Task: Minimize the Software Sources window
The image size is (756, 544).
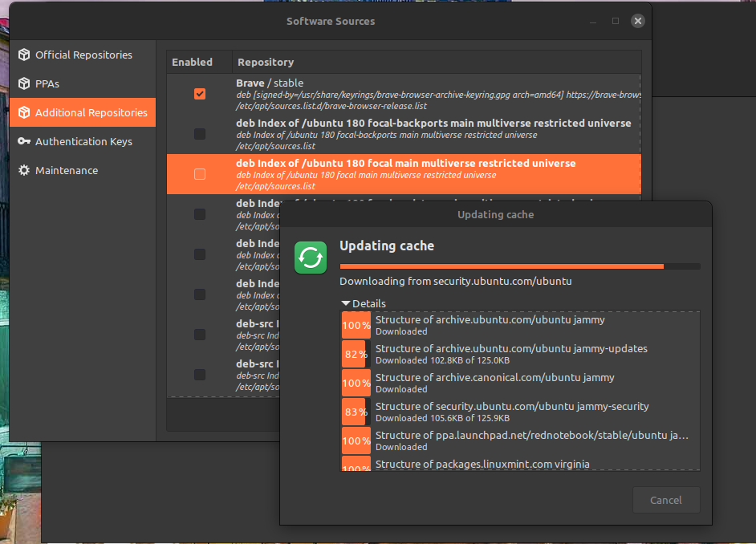Action: tap(593, 21)
